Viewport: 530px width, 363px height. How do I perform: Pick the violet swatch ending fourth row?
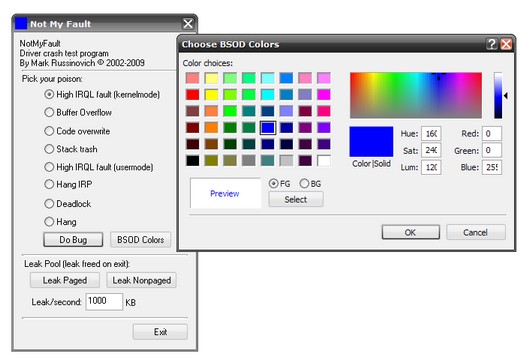tap(323, 128)
